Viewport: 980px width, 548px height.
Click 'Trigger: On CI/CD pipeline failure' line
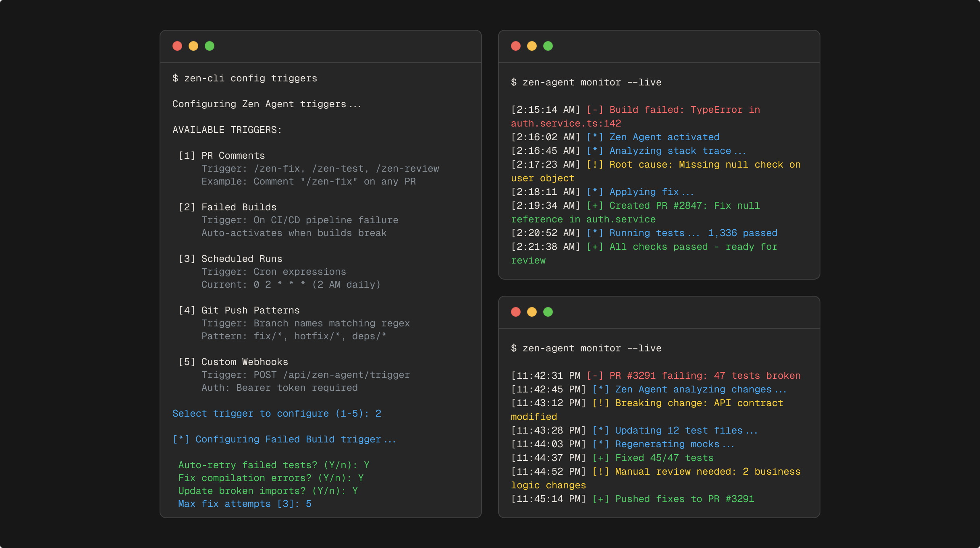click(300, 220)
